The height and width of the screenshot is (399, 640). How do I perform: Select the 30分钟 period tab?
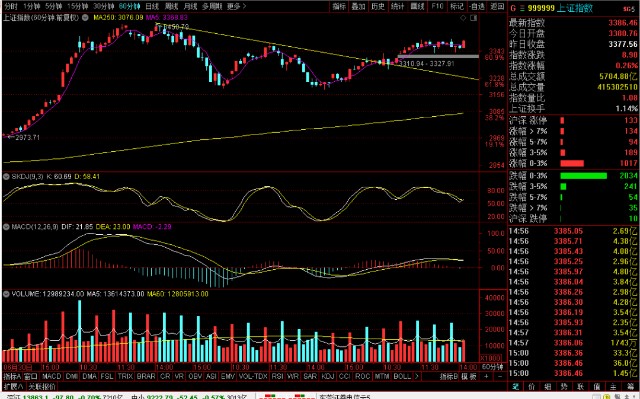tap(104, 6)
